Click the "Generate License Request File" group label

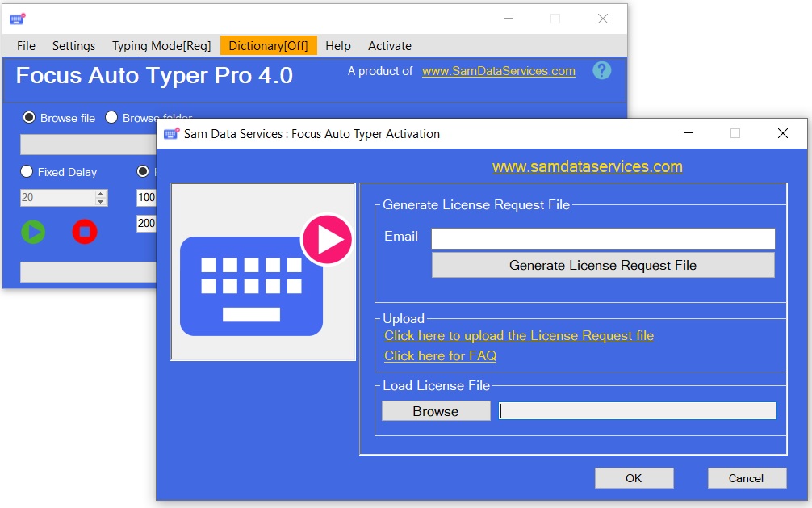tap(476, 205)
